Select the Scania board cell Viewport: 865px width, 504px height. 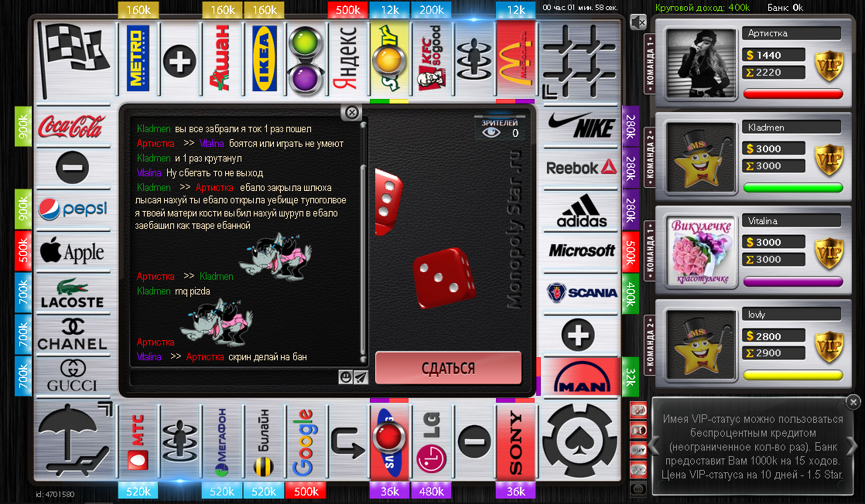(581, 293)
